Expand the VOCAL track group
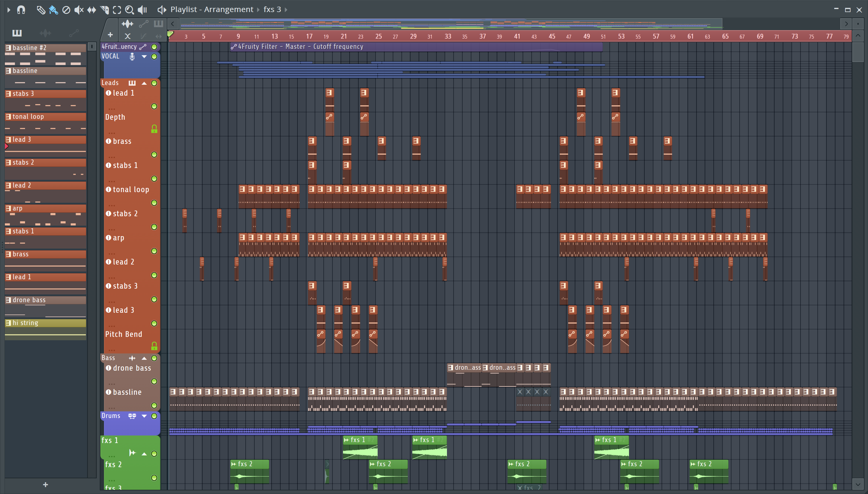This screenshot has width=868, height=494. pos(144,56)
